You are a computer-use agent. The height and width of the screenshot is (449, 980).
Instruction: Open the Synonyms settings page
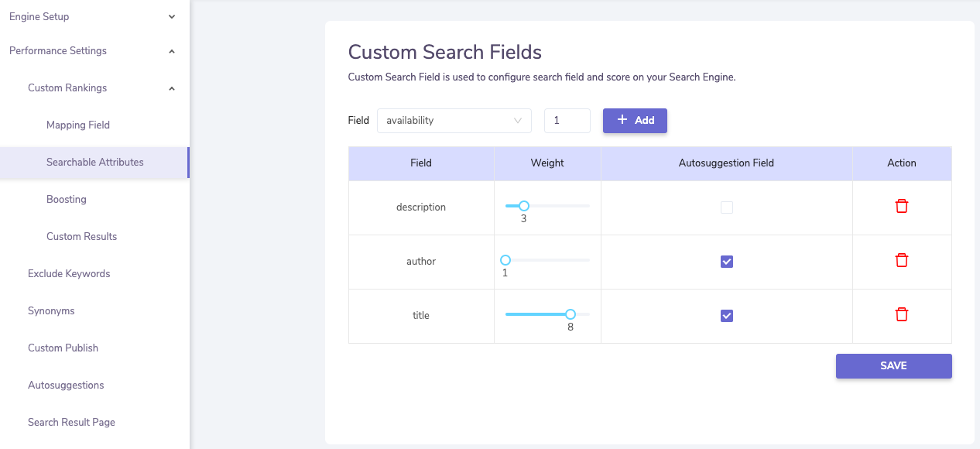pyautogui.click(x=51, y=311)
